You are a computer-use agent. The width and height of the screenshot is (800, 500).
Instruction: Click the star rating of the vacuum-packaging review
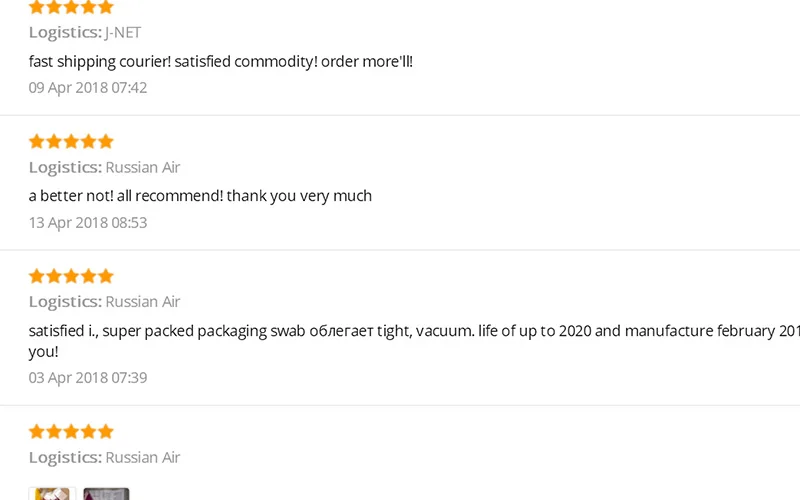pos(71,276)
